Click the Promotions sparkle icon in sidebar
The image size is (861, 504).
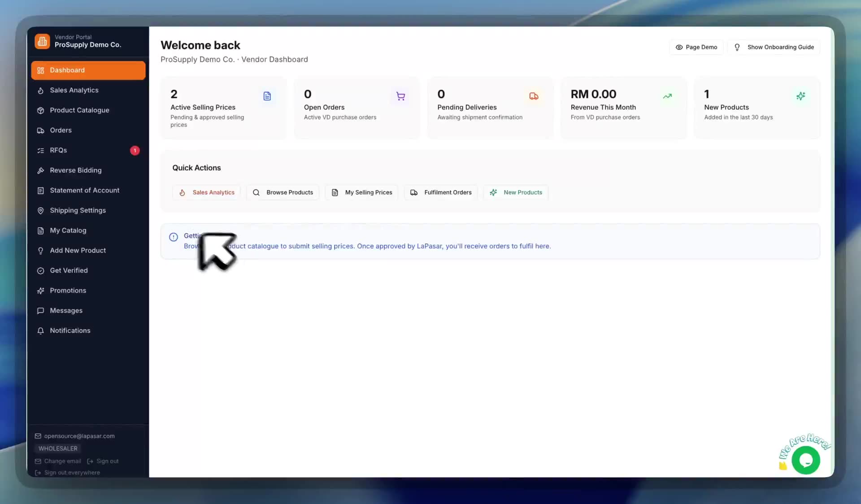tap(40, 291)
